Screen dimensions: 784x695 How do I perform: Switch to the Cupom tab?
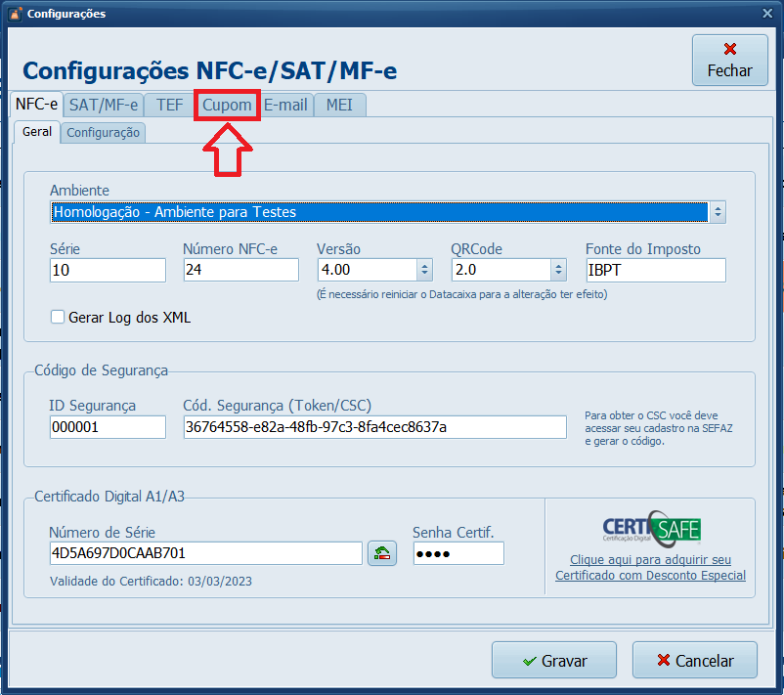click(x=227, y=105)
